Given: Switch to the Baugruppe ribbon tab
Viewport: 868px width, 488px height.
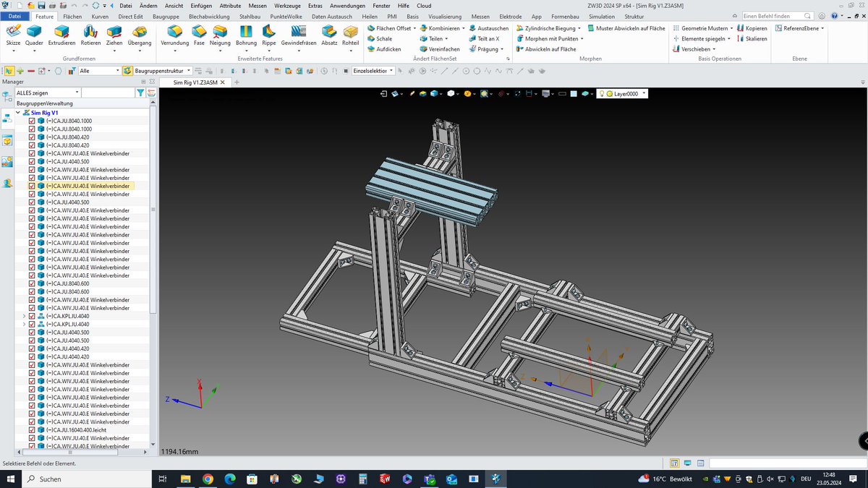Looking at the screenshot, I should tap(166, 16).
